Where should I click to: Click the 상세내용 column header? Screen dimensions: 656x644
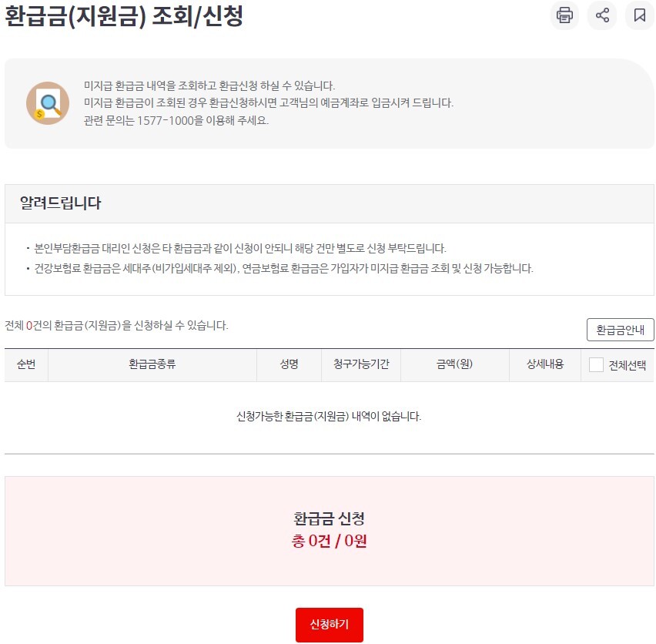544,364
